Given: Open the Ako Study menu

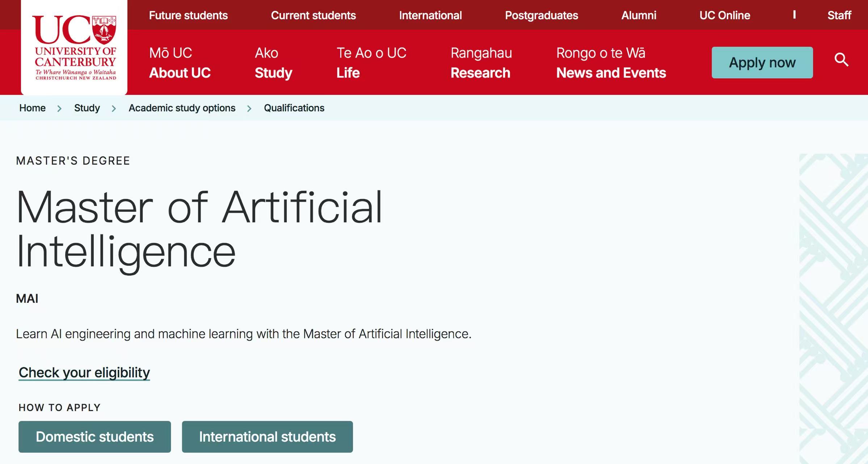Looking at the screenshot, I should [x=273, y=63].
